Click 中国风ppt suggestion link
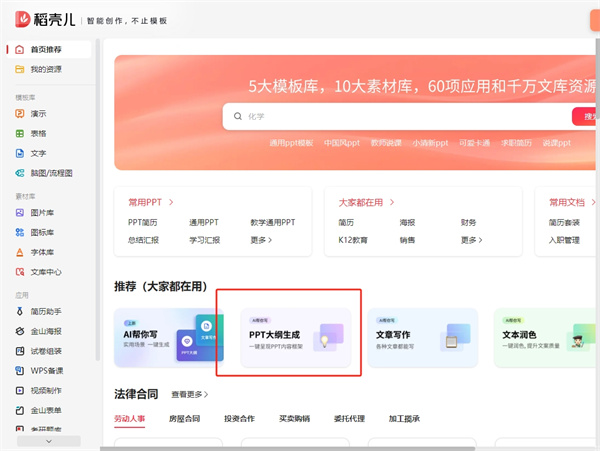 click(342, 143)
